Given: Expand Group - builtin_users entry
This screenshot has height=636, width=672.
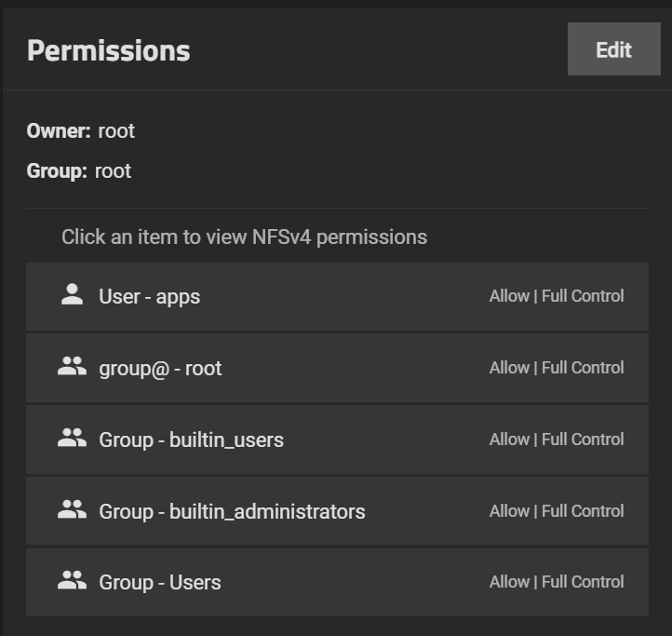Looking at the screenshot, I should pos(337,440).
